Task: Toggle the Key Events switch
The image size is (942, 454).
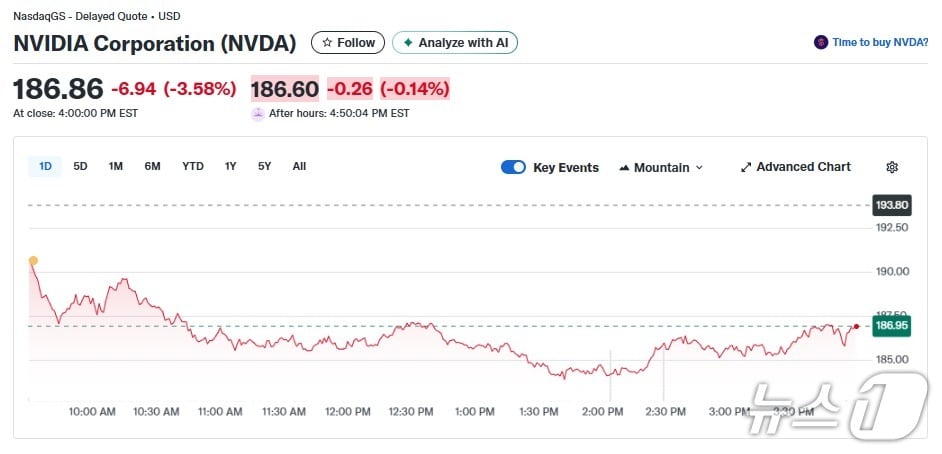Action: (x=513, y=167)
